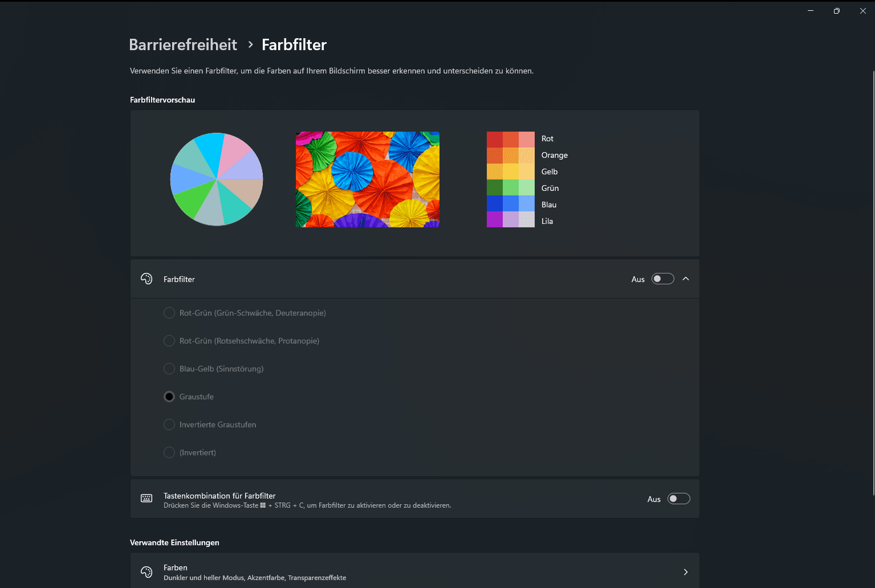Navigate back to Barrierefreiheit

[183, 44]
